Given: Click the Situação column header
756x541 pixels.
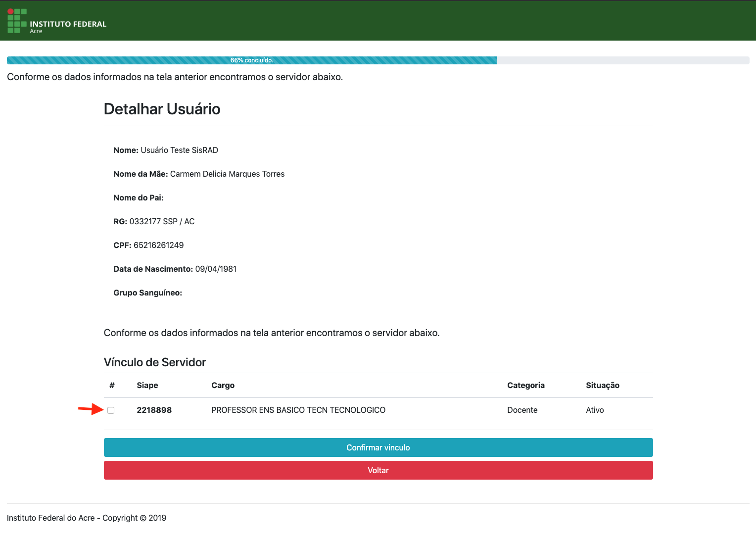Looking at the screenshot, I should coord(602,385).
